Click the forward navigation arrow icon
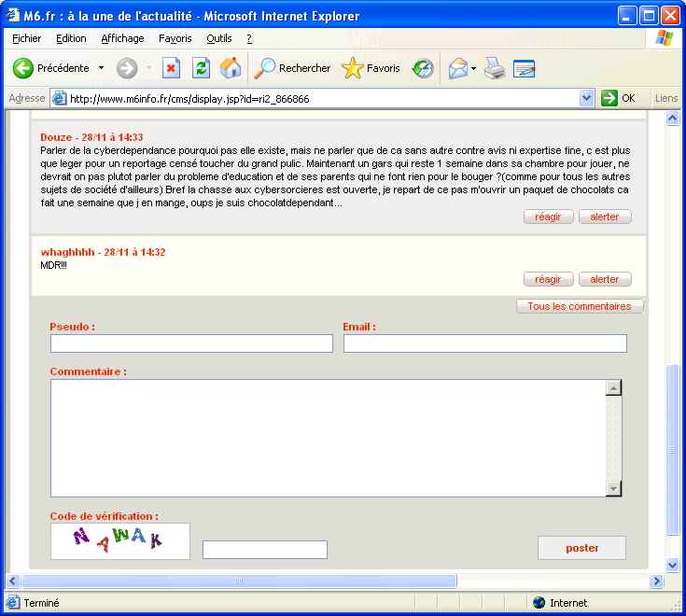686x616 pixels. pos(127,68)
